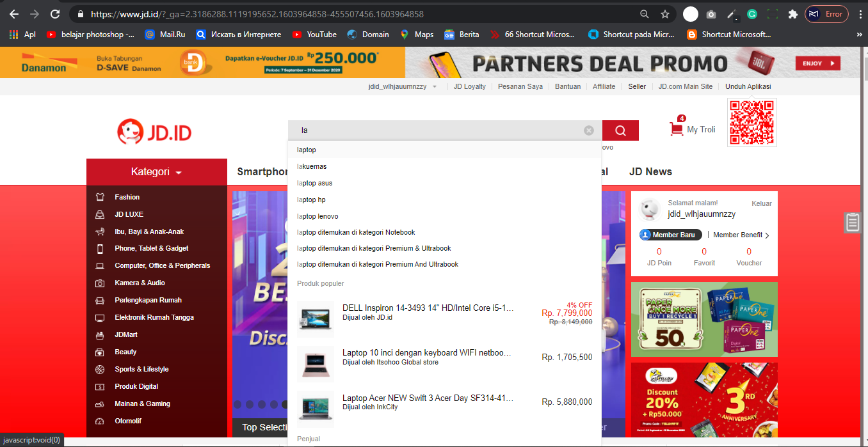
Task: Choose laptop in kategori Premium & Ultrabook
Action: point(444,248)
